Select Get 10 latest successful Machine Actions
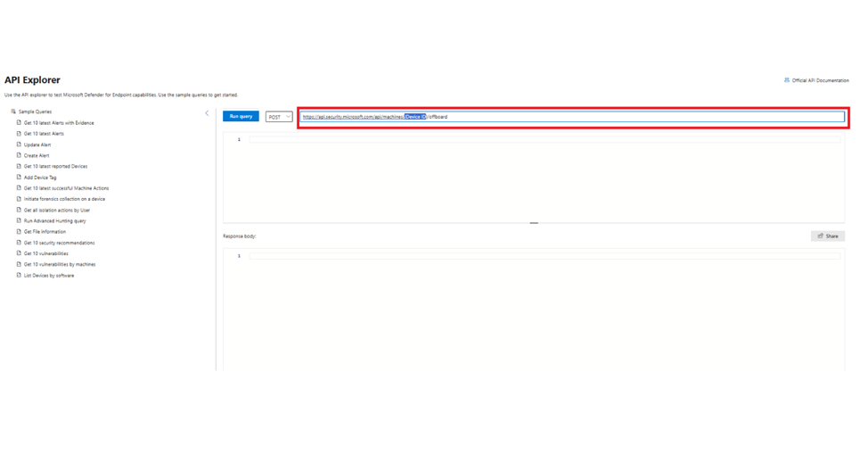Viewport: 868px width, 463px height. pyautogui.click(x=67, y=188)
